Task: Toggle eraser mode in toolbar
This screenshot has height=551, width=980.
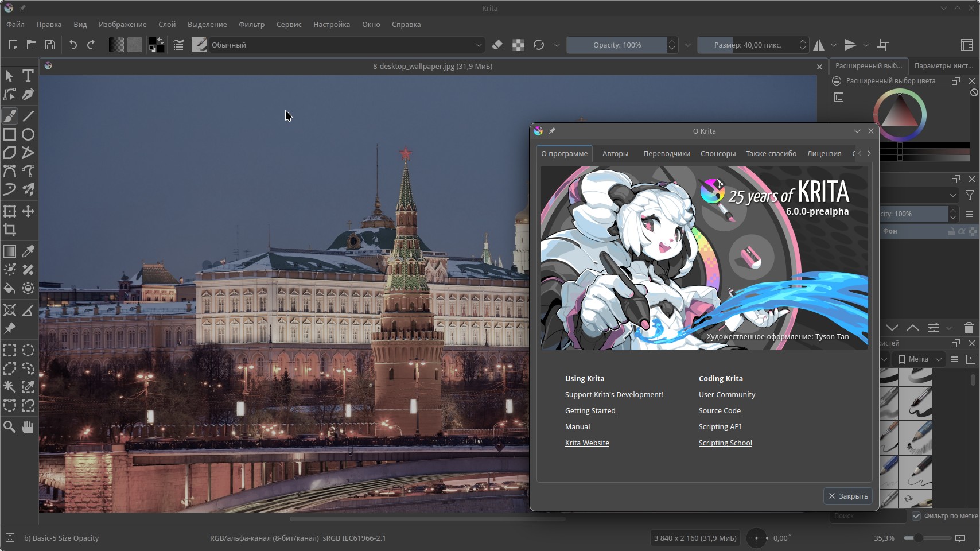Action: coord(497,45)
